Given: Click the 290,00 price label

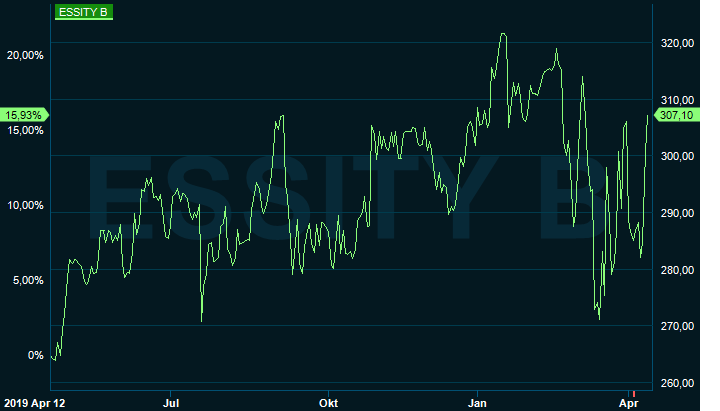Looking at the screenshot, I should pos(677,213).
